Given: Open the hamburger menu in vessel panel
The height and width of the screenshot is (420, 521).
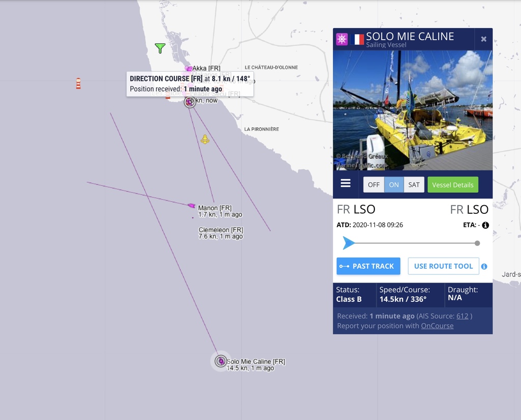Looking at the screenshot, I should point(345,183).
